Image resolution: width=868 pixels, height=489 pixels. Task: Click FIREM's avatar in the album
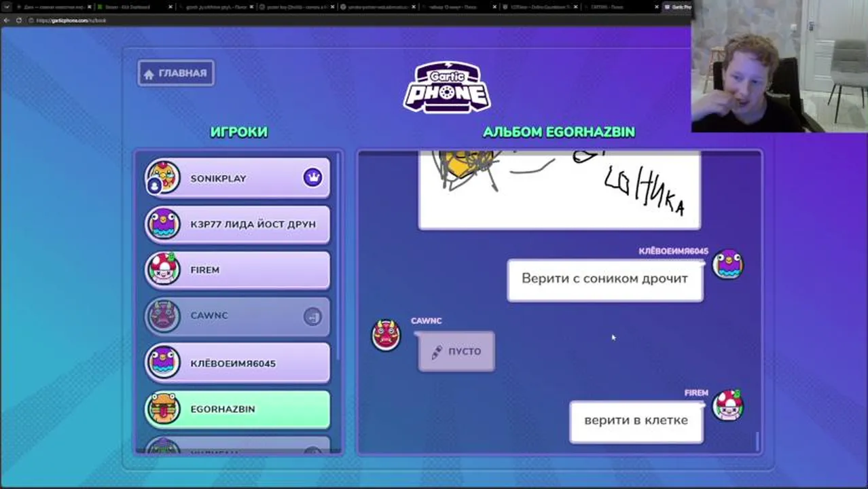[728, 405]
